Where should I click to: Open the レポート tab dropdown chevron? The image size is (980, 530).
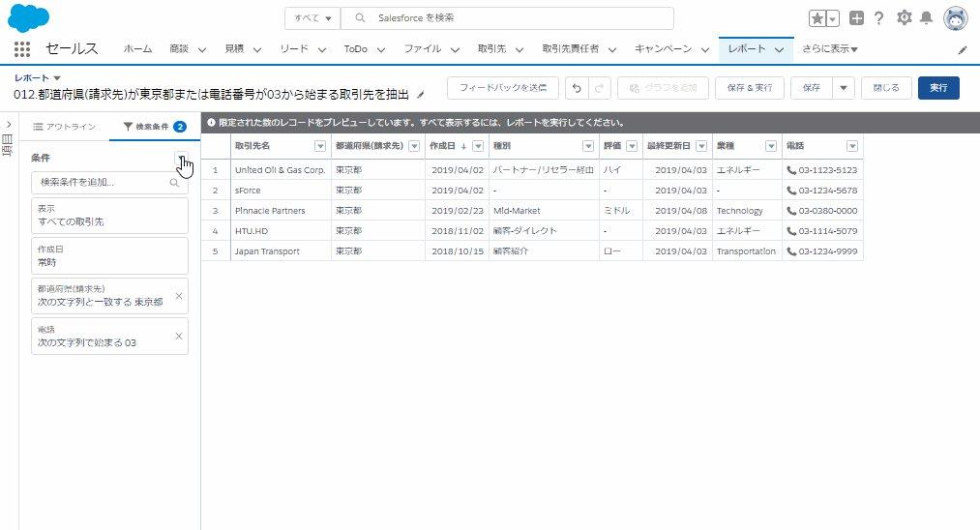coord(779,49)
